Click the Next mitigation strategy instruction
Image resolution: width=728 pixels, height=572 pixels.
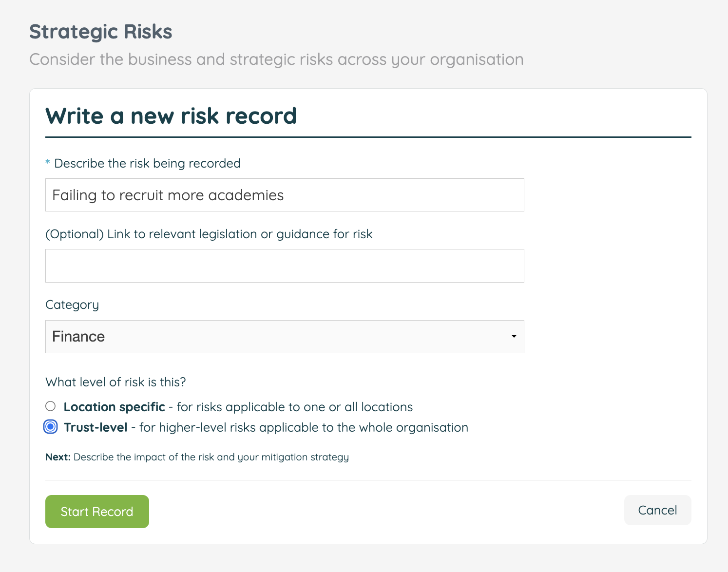197,457
